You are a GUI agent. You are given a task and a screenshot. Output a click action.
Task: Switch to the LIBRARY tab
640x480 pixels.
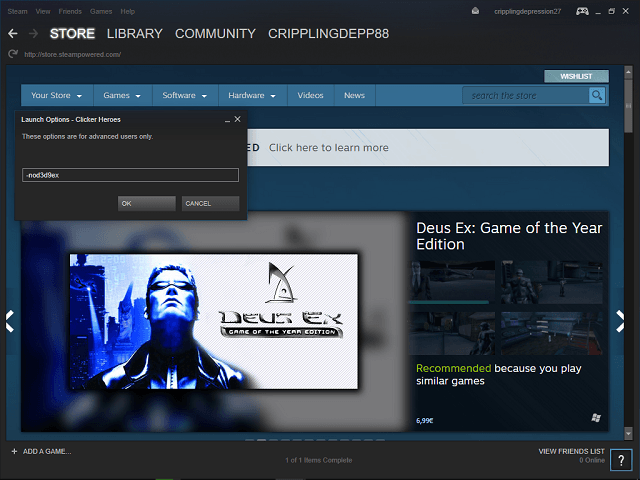(135, 33)
